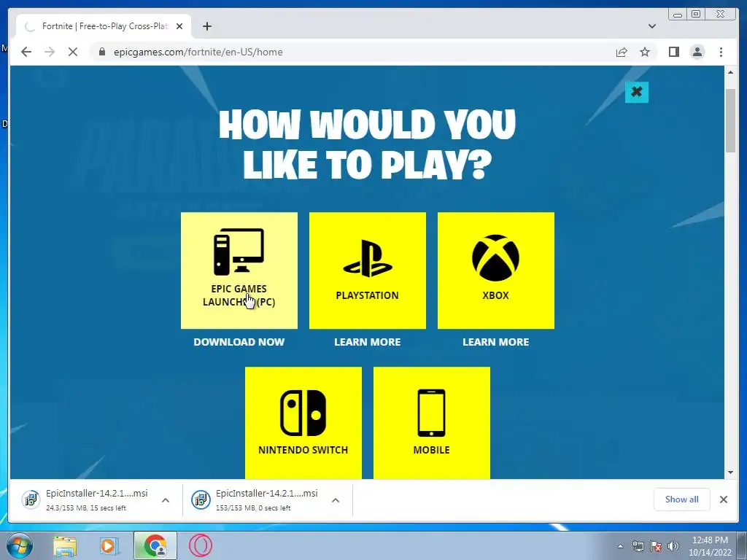The height and width of the screenshot is (560, 747).
Task: Expand options for the completed EpicInstaller download
Action: (x=336, y=500)
